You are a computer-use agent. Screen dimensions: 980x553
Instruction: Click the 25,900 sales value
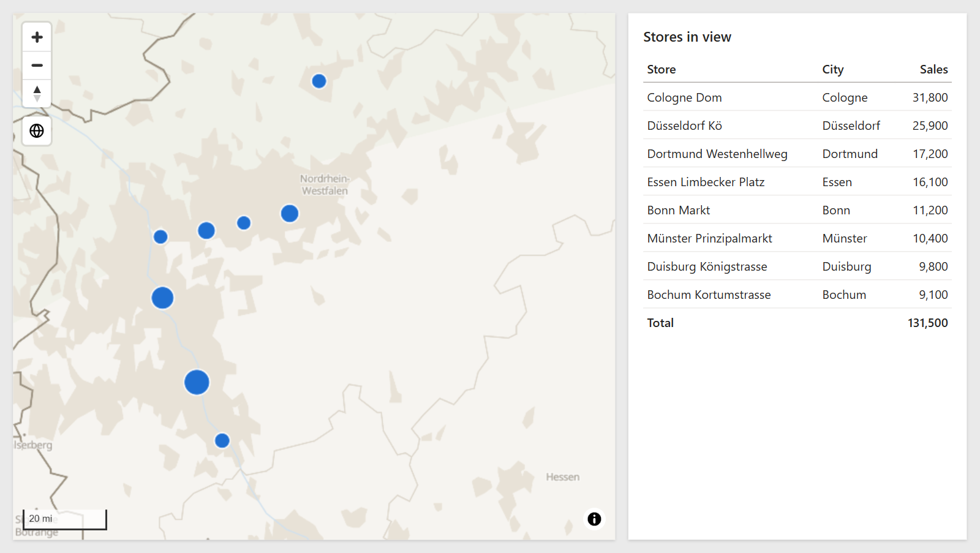click(930, 126)
